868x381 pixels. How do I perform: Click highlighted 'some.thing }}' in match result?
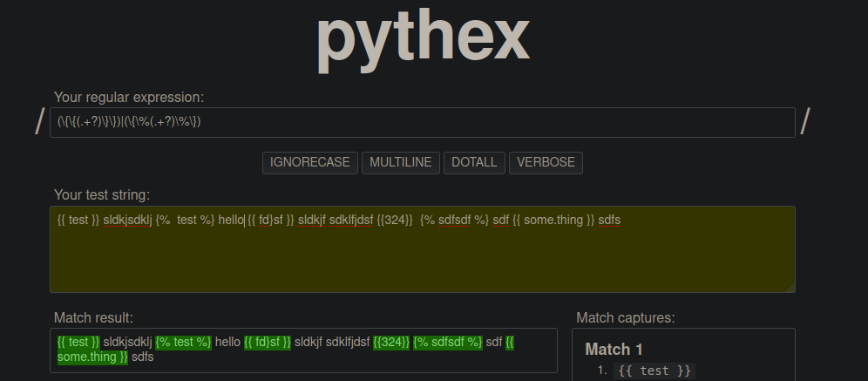click(92, 357)
